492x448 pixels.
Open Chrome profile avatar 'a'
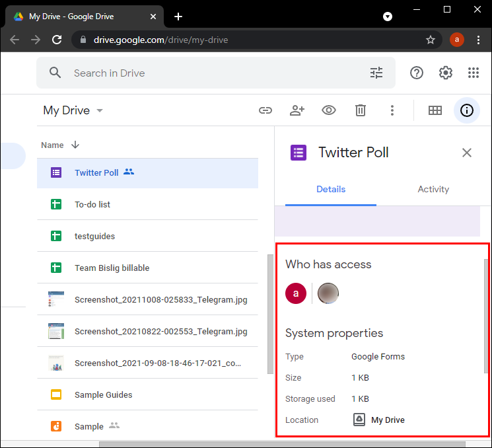click(x=456, y=40)
